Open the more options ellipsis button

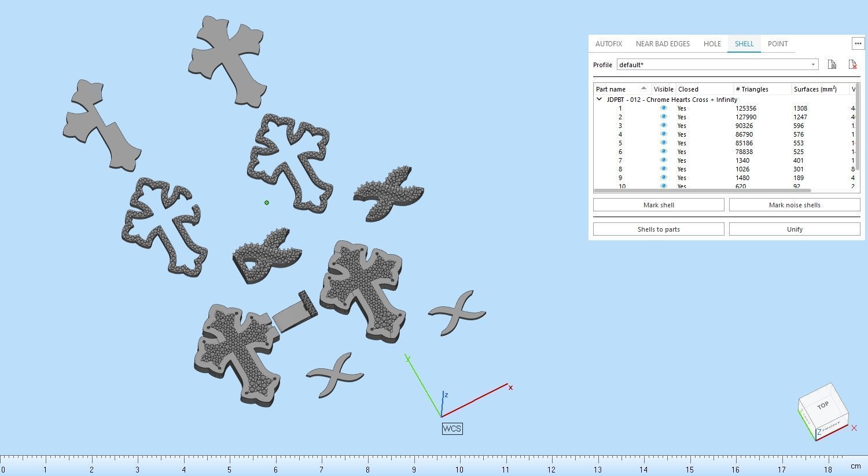[858, 43]
